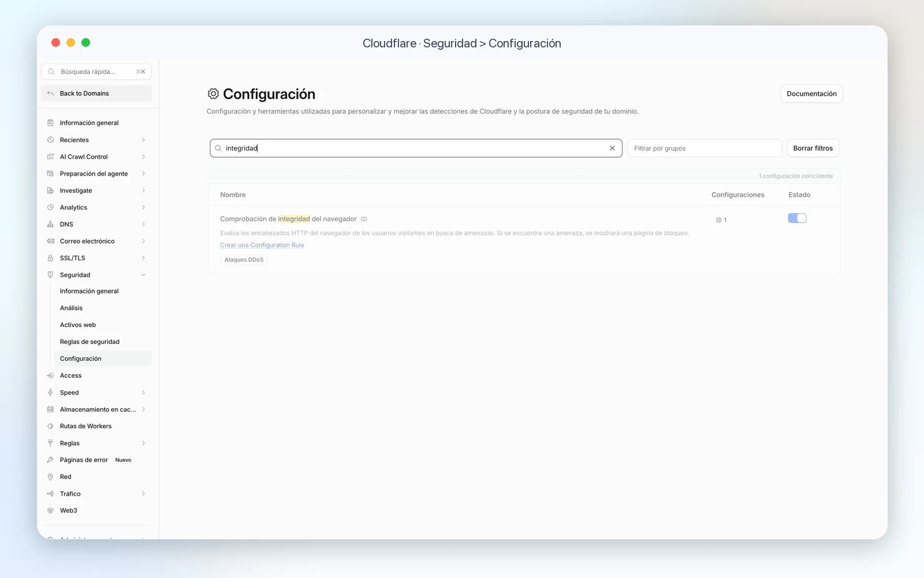Open the Filtrar por grupos dropdown
This screenshot has width=924, height=578.
click(x=704, y=148)
